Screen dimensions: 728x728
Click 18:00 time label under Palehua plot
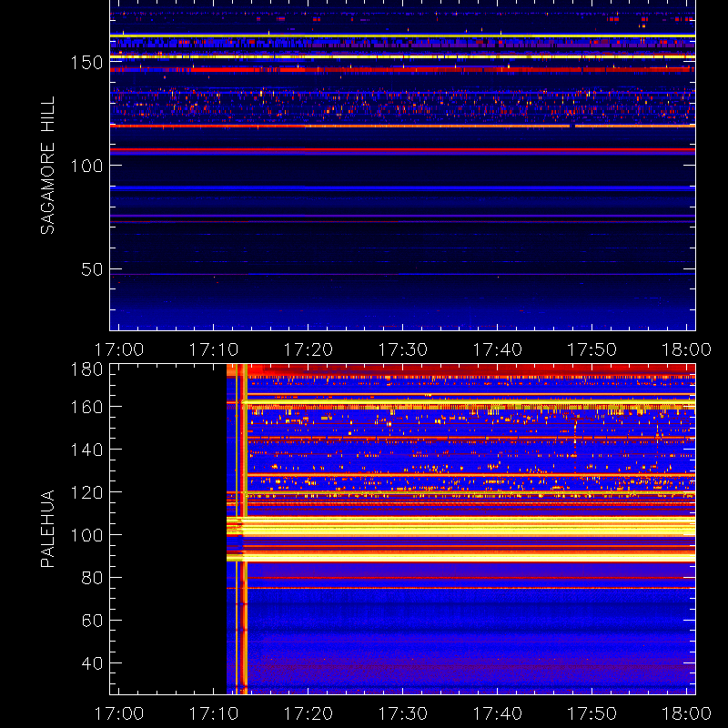click(x=686, y=713)
